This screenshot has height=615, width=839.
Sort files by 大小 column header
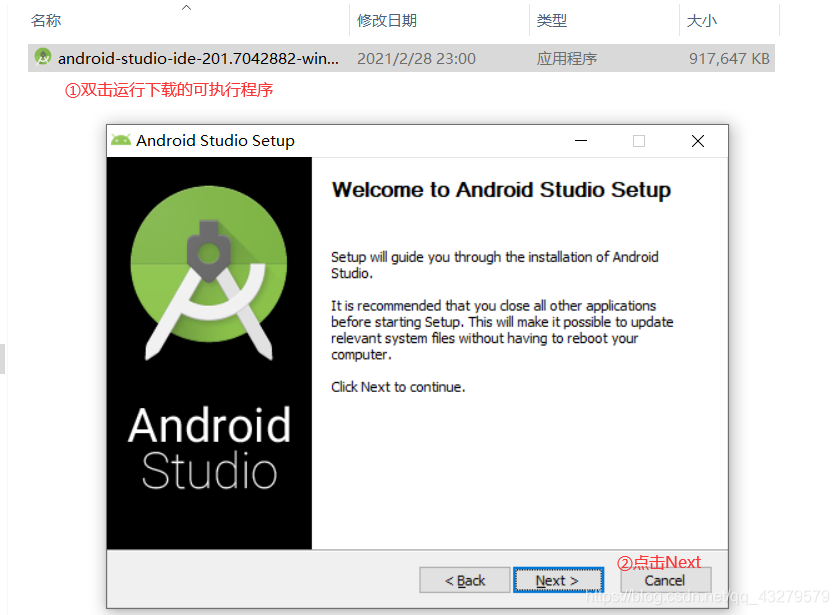pyautogui.click(x=701, y=21)
